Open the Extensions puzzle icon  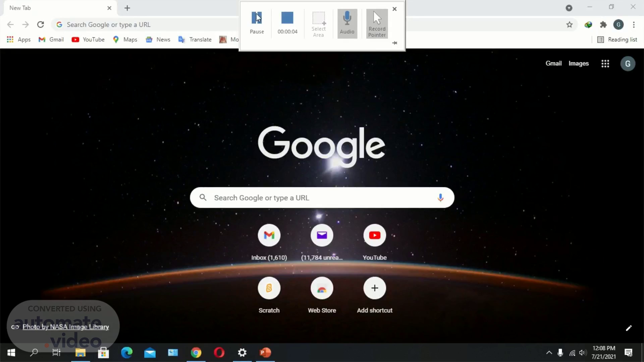point(603,24)
